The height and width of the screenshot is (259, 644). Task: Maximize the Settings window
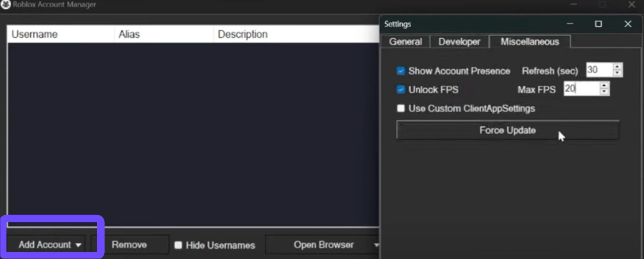click(x=598, y=24)
